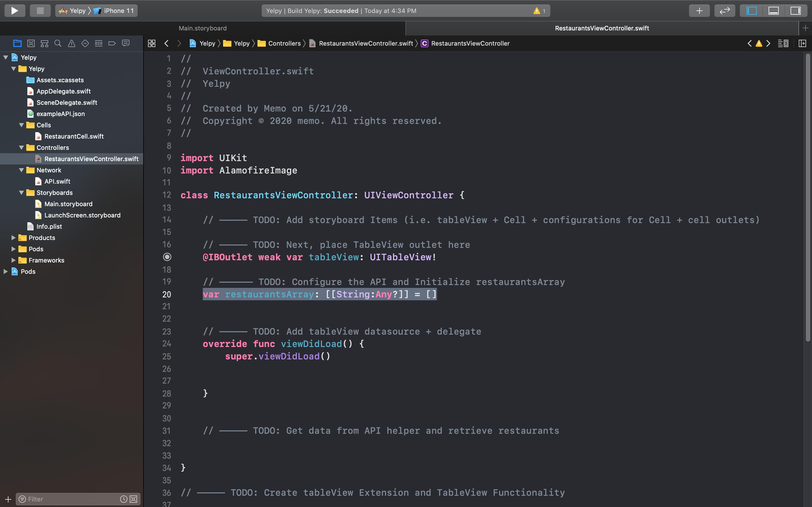Enable the stop square button
The image size is (812, 507).
[39, 10]
